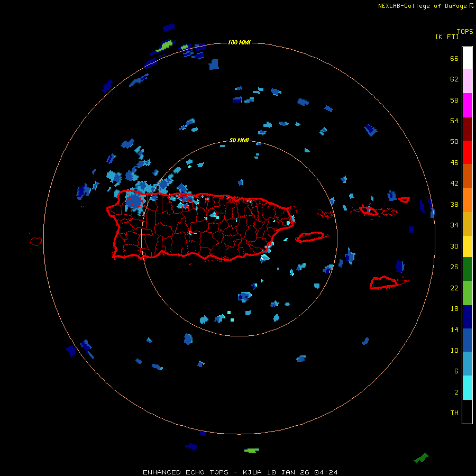476x476 pixels.
Task: Select the 2 legend value
Action: 456,392
